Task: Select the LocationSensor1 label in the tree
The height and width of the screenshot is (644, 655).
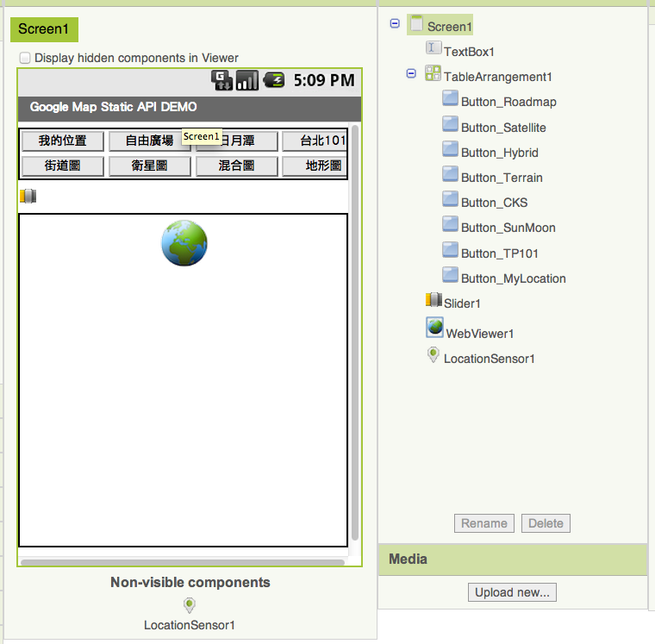Action: pyautogui.click(x=490, y=359)
